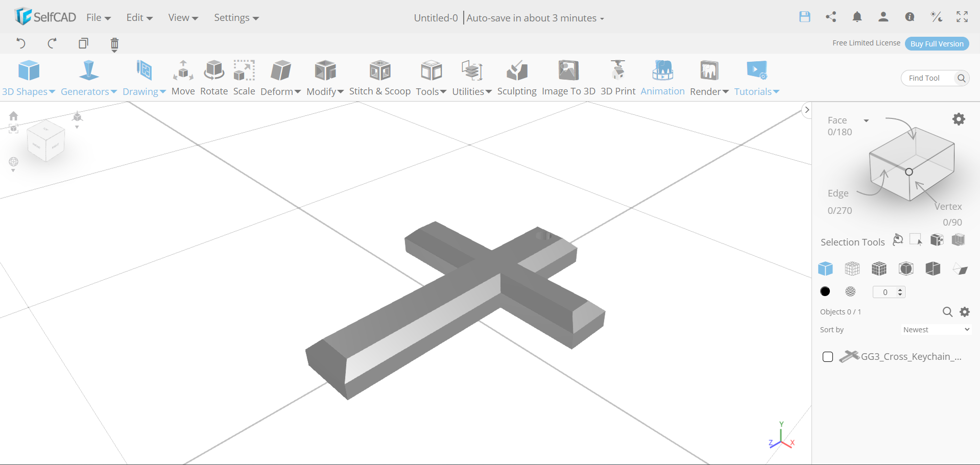Click the Undo arrow button
This screenshot has width=980, height=465.
(21, 43)
